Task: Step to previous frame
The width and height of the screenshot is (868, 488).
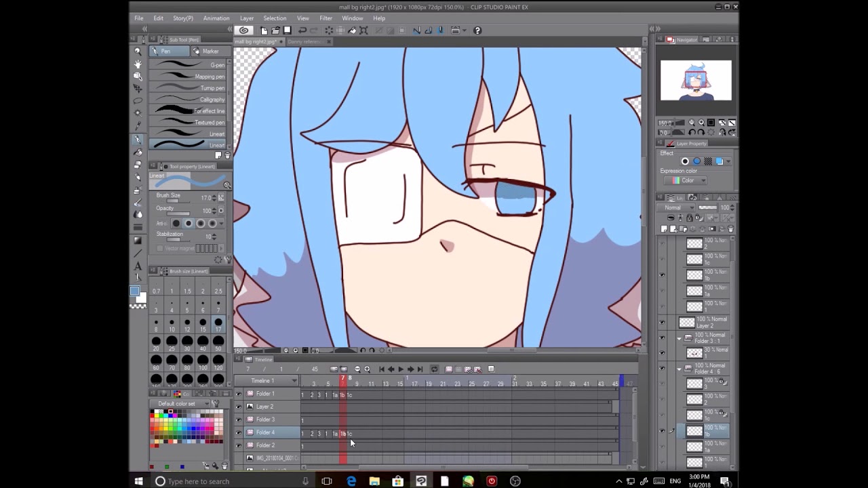Action: pyautogui.click(x=391, y=369)
